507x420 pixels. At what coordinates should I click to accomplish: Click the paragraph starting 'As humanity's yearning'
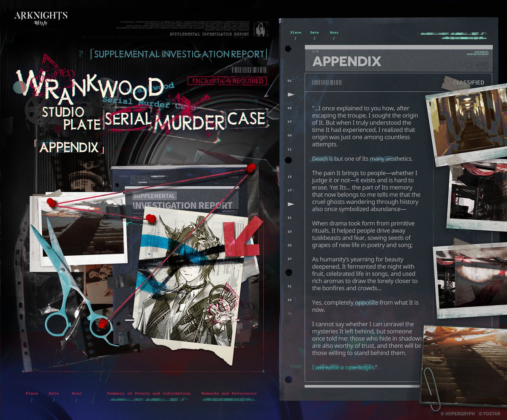[x=365, y=273]
